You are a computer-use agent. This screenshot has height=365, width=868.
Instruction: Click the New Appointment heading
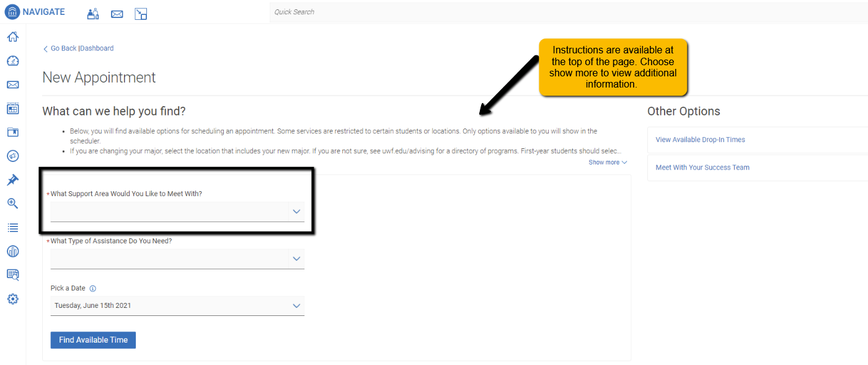pos(99,78)
